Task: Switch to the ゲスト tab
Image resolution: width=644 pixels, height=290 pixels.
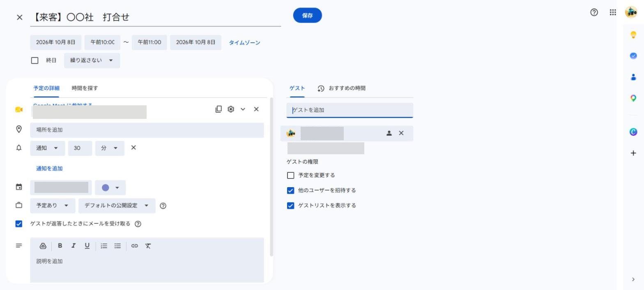Action: pyautogui.click(x=297, y=88)
